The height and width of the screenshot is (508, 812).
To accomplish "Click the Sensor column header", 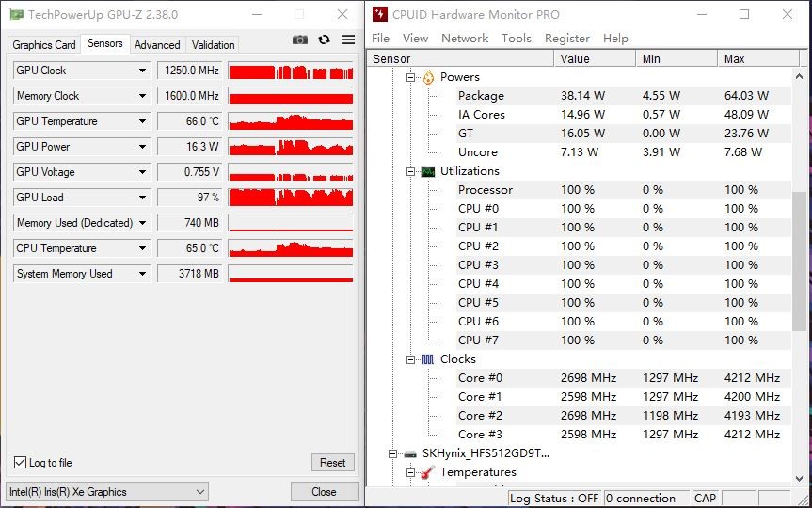I will pyautogui.click(x=461, y=58).
